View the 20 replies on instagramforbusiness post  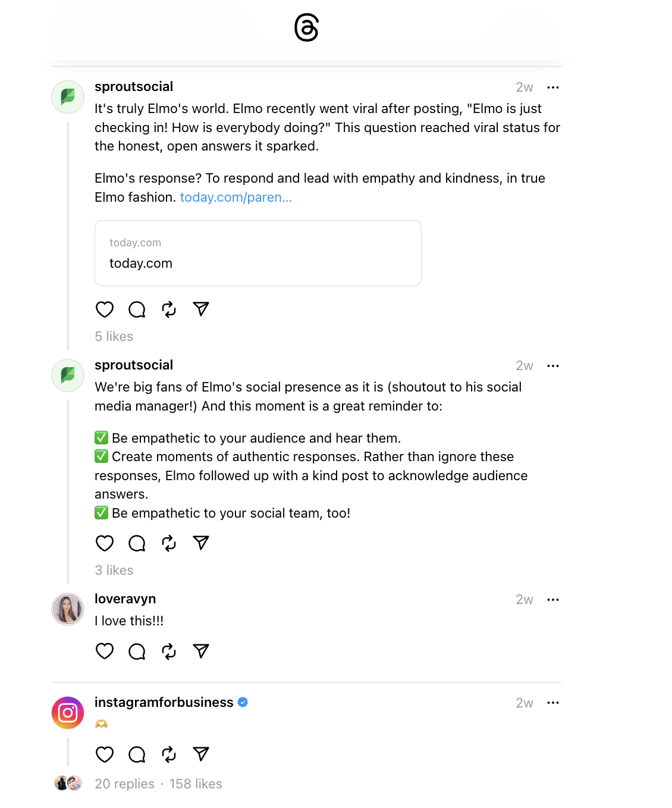(x=125, y=784)
